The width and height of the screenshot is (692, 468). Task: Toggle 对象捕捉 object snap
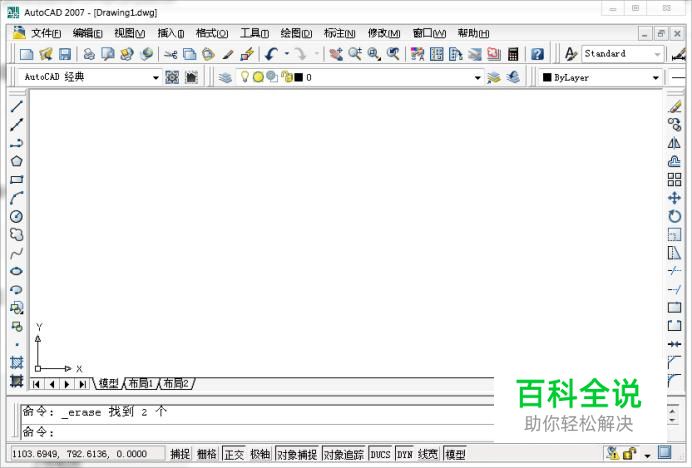(x=297, y=454)
